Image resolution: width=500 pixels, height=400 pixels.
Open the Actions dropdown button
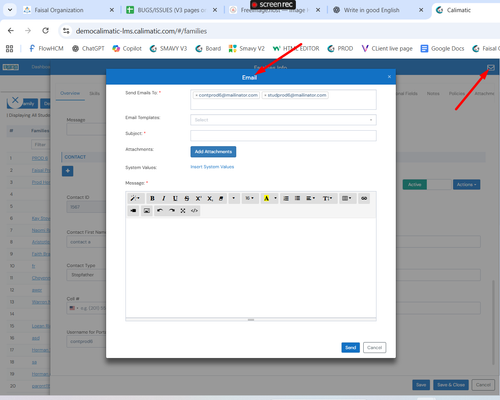click(x=466, y=184)
